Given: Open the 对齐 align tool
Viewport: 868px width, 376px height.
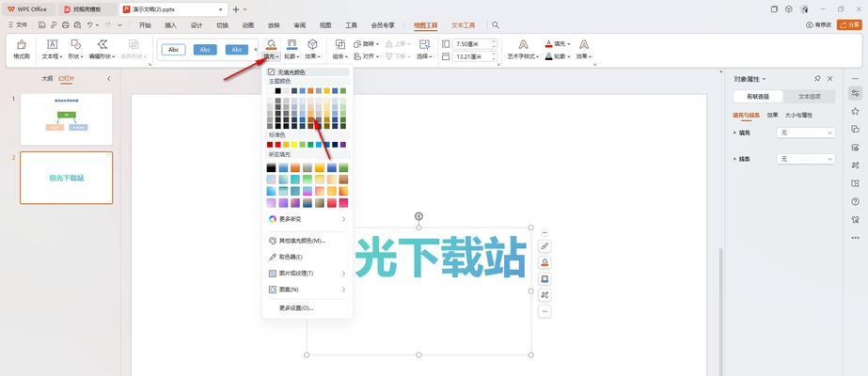Looking at the screenshot, I should click(x=366, y=56).
